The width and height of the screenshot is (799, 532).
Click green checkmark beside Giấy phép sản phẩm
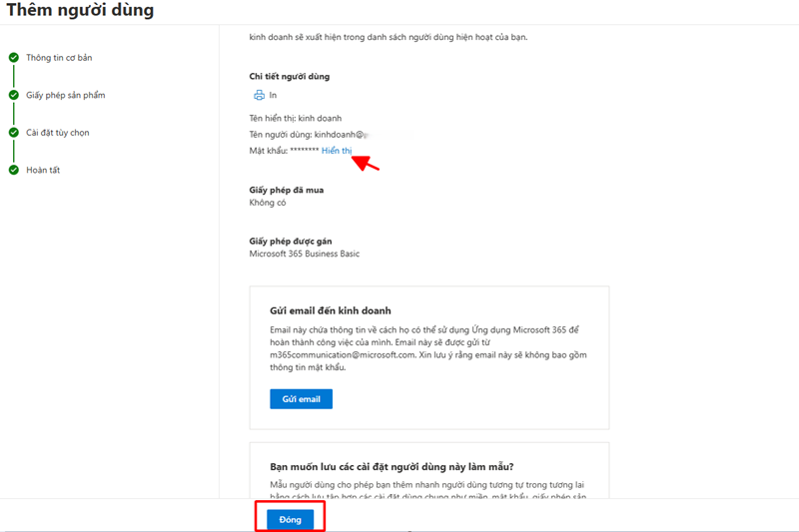coord(14,95)
